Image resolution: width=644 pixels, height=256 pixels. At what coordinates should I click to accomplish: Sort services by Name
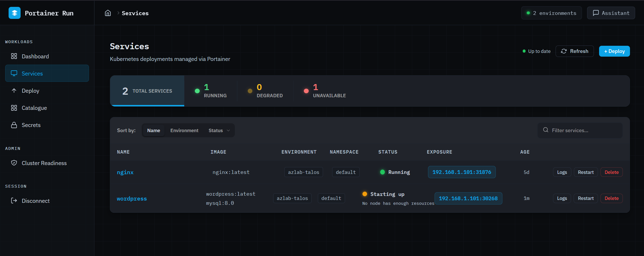[154, 130]
